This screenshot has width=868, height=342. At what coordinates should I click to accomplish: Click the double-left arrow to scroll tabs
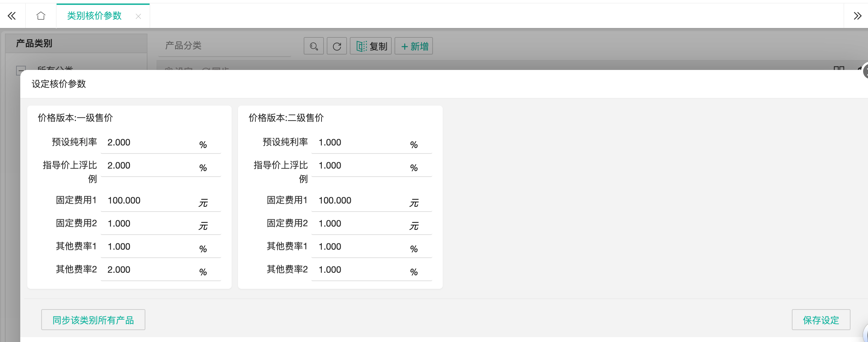(12, 16)
